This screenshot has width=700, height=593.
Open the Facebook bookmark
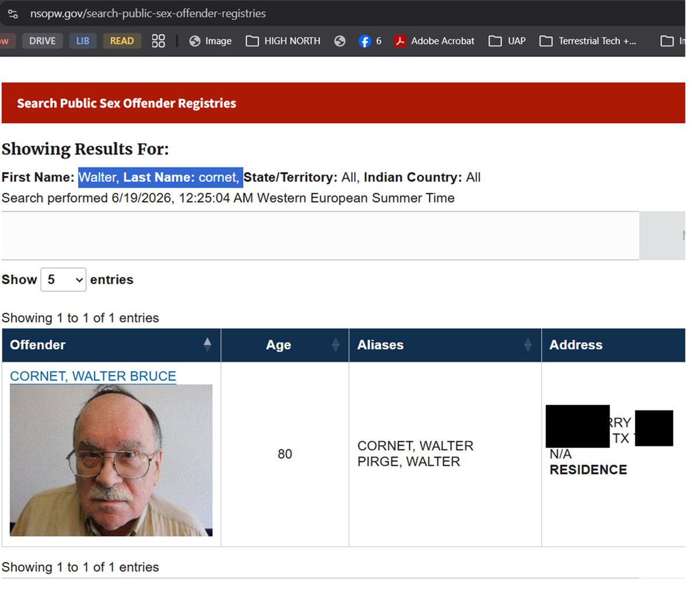pos(370,41)
